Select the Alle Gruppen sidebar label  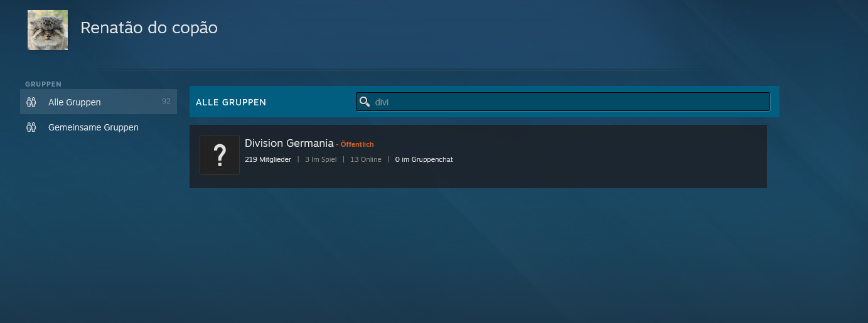tap(74, 102)
